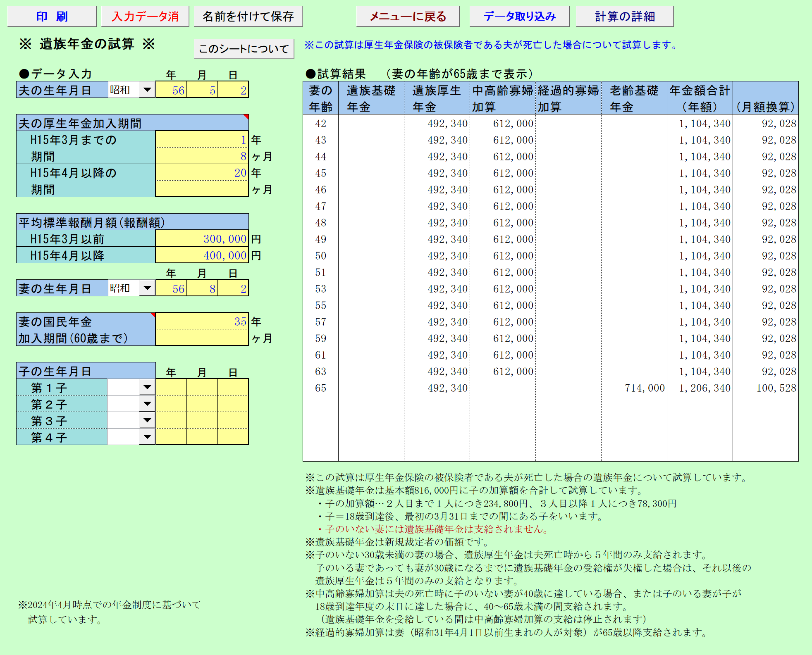Click the 入力データ消 clear button
This screenshot has width=812, height=655.
click(x=145, y=17)
